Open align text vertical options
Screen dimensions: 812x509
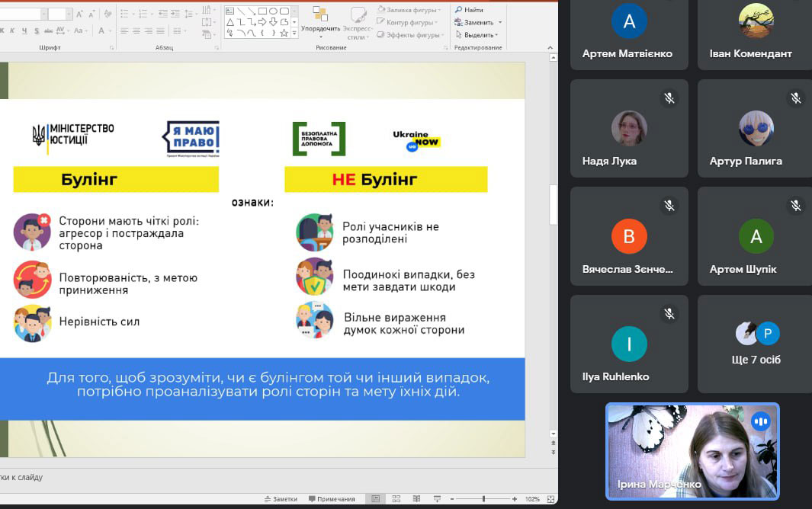pyautogui.click(x=209, y=22)
